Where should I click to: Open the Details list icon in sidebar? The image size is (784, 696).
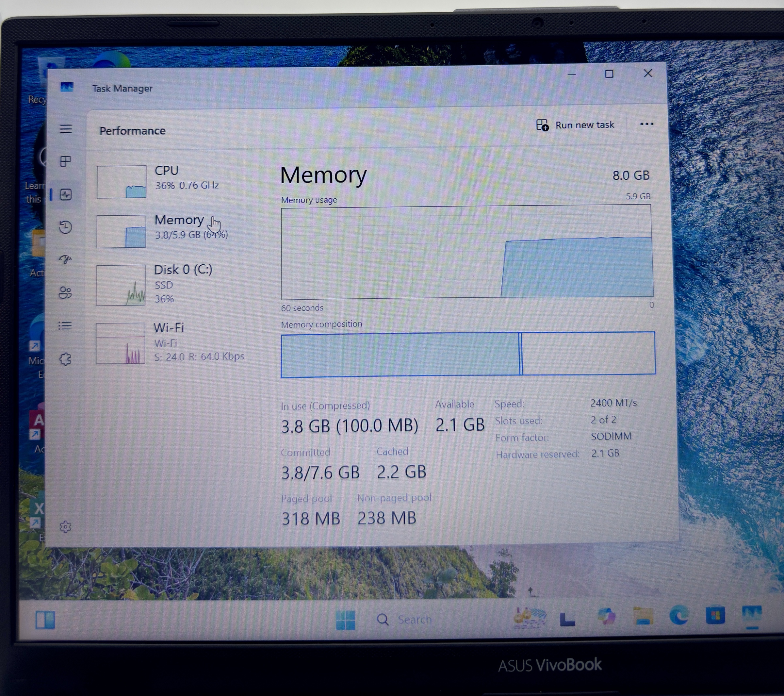point(65,326)
